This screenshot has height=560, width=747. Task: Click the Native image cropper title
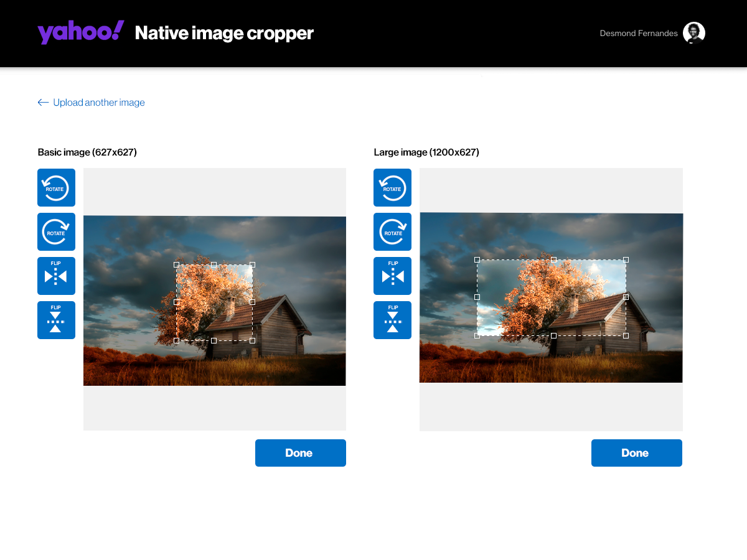pyautogui.click(x=224, y=33)
